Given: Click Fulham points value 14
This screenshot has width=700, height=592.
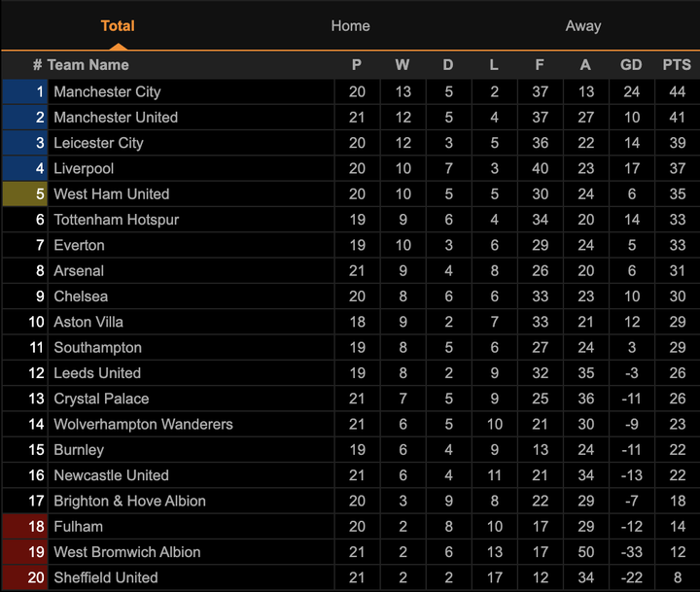Looking at the screenshot, I should pyautogui.click(x=677, y=526).
